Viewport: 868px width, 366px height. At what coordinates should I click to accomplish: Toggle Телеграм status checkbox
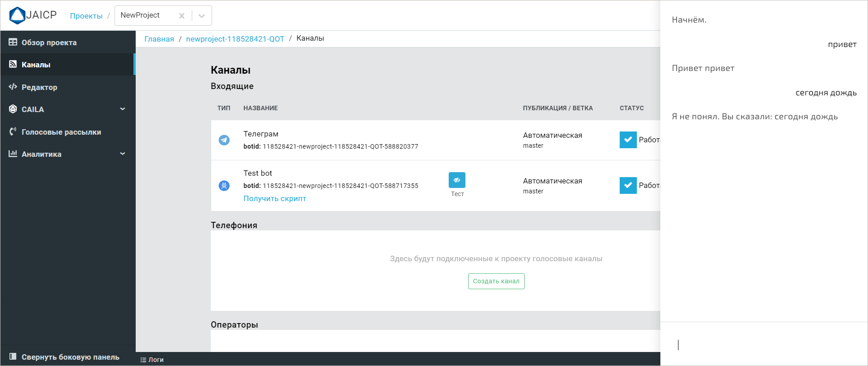(x=628, y=140)
